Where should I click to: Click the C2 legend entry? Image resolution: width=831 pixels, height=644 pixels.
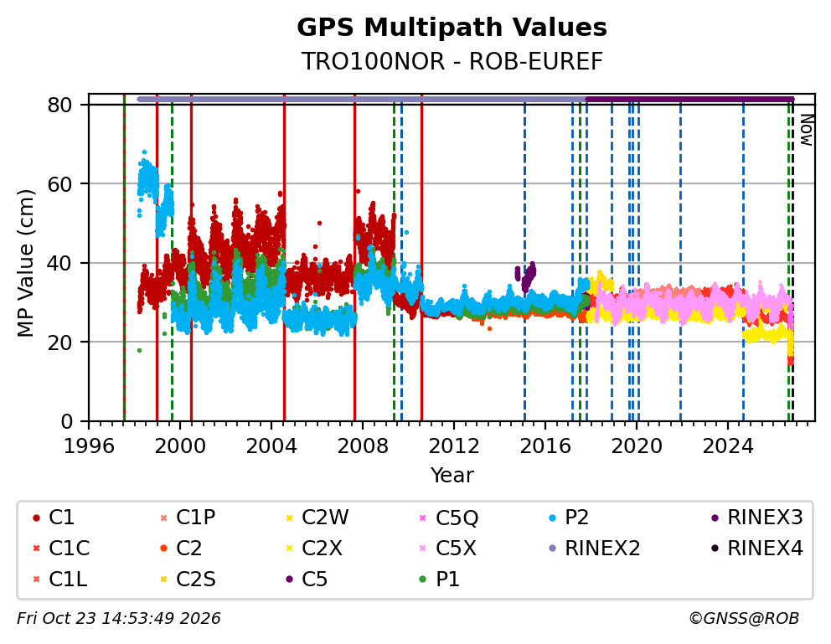coord(180,549)
